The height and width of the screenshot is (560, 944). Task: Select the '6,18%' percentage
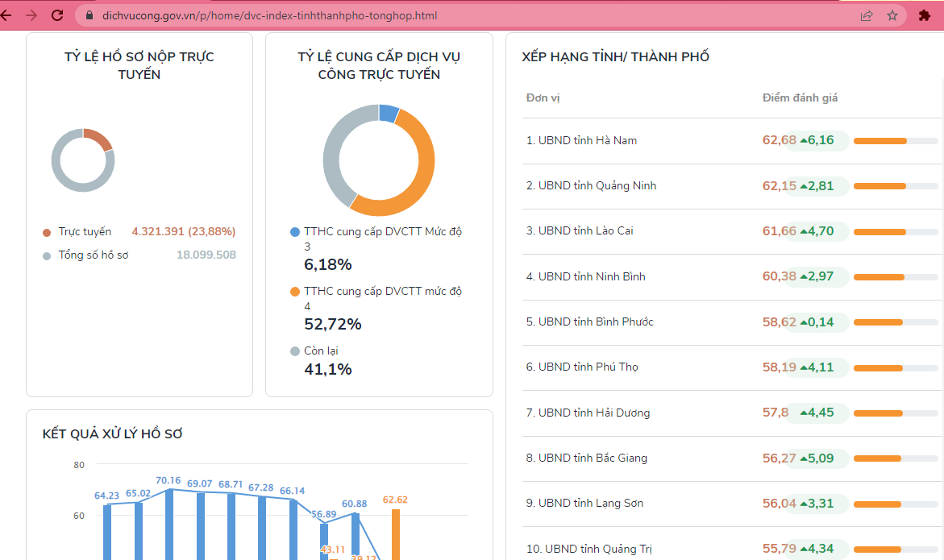point(328,264)
